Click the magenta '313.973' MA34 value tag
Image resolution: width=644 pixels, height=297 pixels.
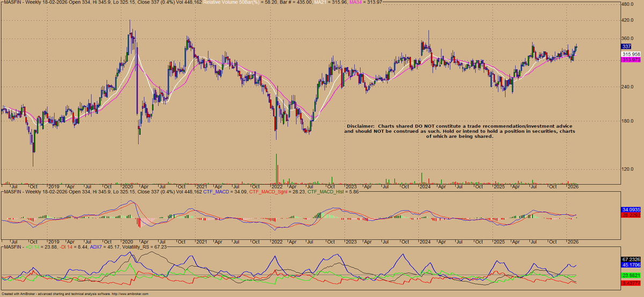click(x=632, y=60)
